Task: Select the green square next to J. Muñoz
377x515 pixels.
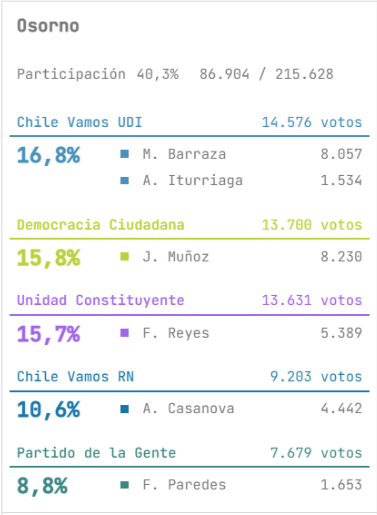Action: click(x=125, y=256)
